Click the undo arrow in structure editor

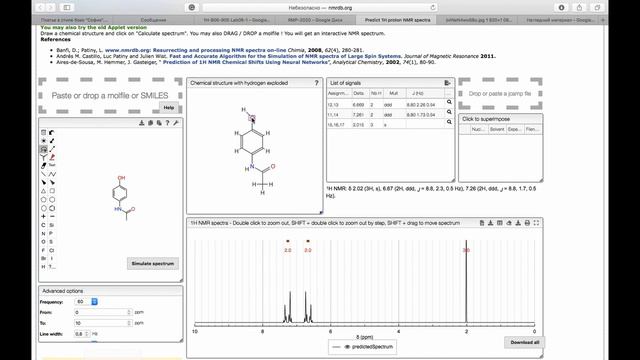(x=52, y=133)
